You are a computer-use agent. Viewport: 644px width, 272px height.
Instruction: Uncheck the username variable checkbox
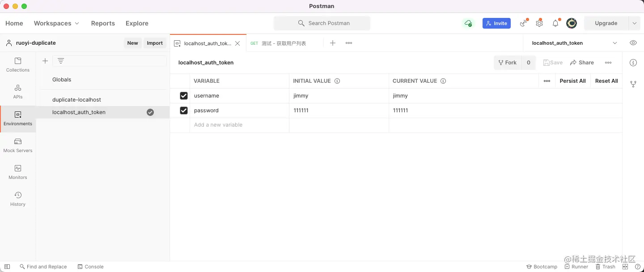point(184,96)
